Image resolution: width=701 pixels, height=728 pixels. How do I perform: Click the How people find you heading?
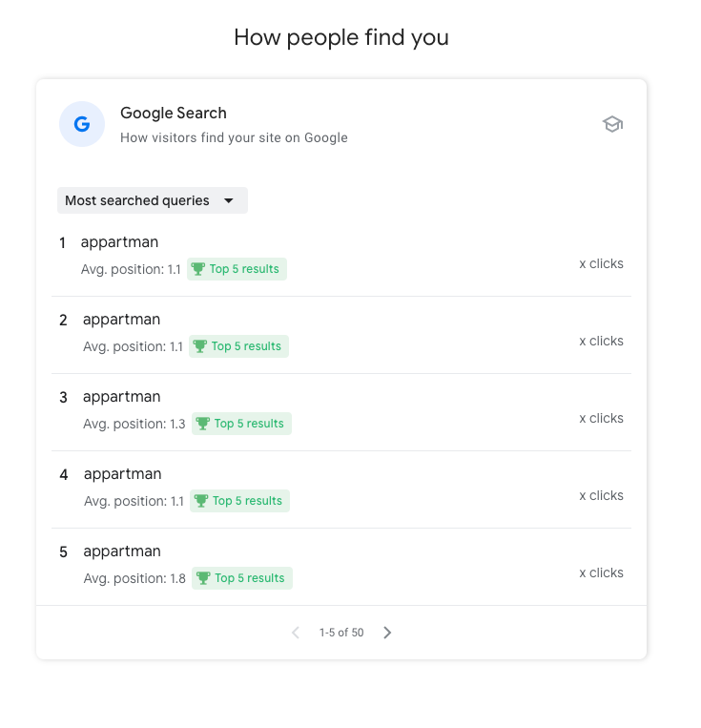pos(341,38)
